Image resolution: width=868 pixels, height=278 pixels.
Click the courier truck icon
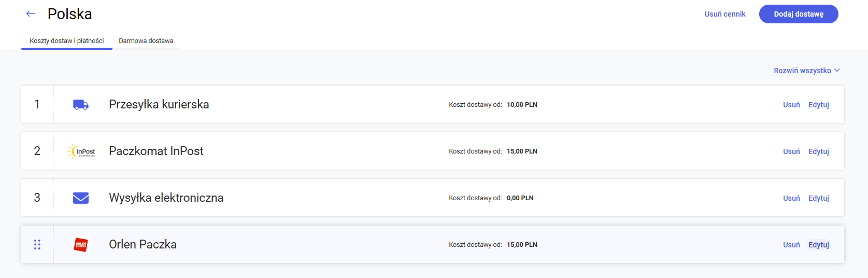click(x=81, y=105)
